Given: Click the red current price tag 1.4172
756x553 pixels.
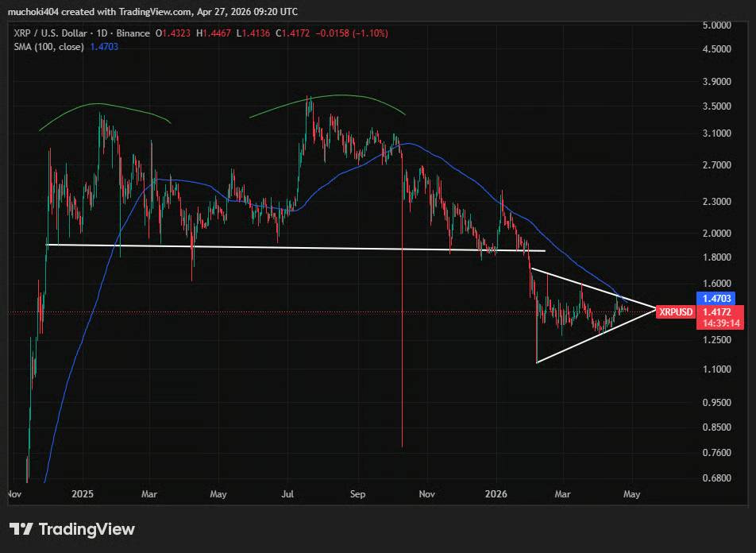Looking at the screenshot, I should pyautogui.click(x=717, y=311).
